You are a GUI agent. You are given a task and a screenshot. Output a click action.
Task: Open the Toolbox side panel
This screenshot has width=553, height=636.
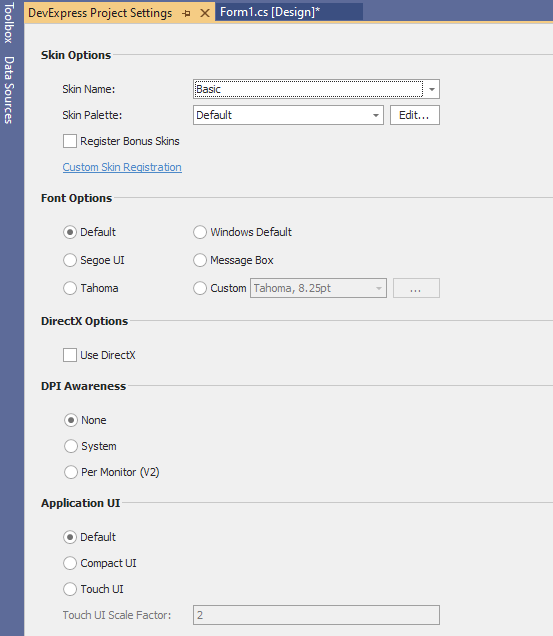[9, 23]
